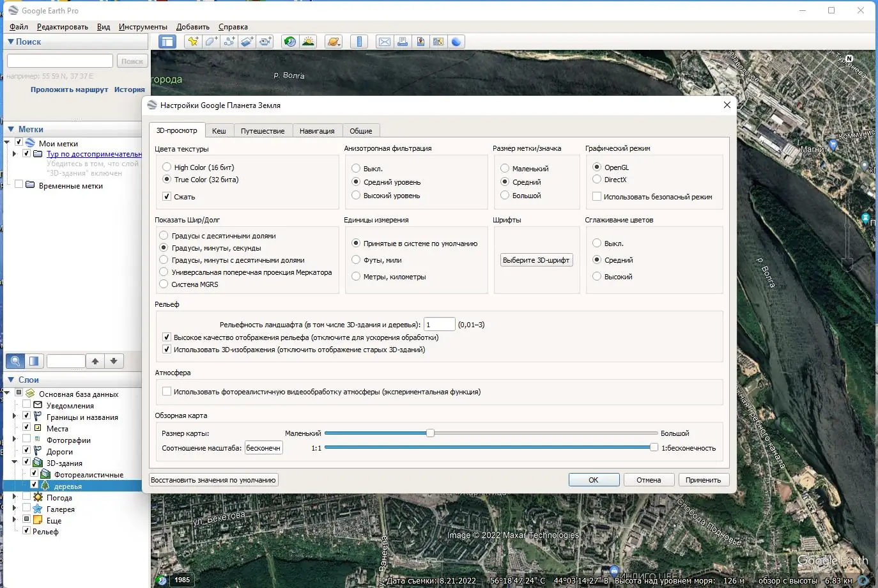Collapse the Метки panel
This screenshot has height=588, width=878.
(x=10, y=129)
